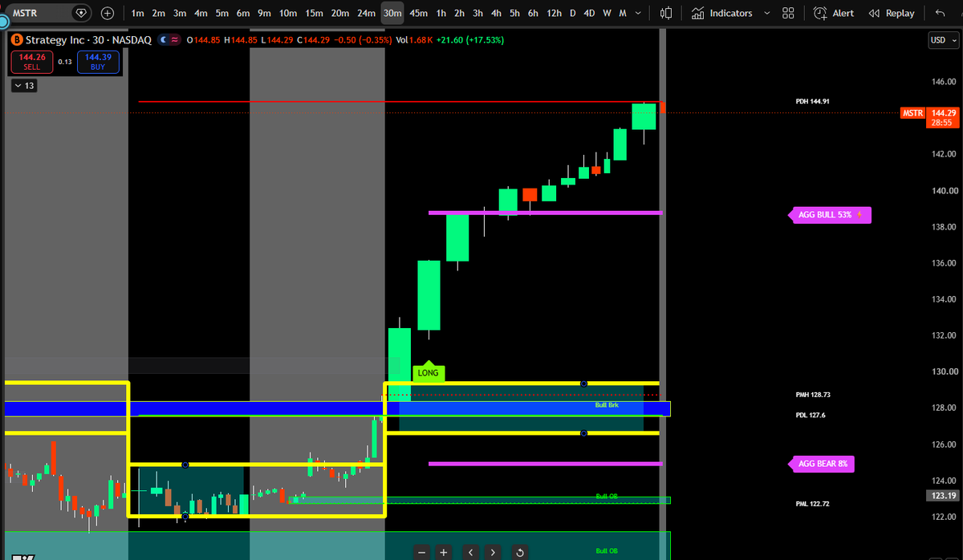This screenshot has width=963, height=560.
Task: Switch chart to 12h interval
Action: coord(554,14)
